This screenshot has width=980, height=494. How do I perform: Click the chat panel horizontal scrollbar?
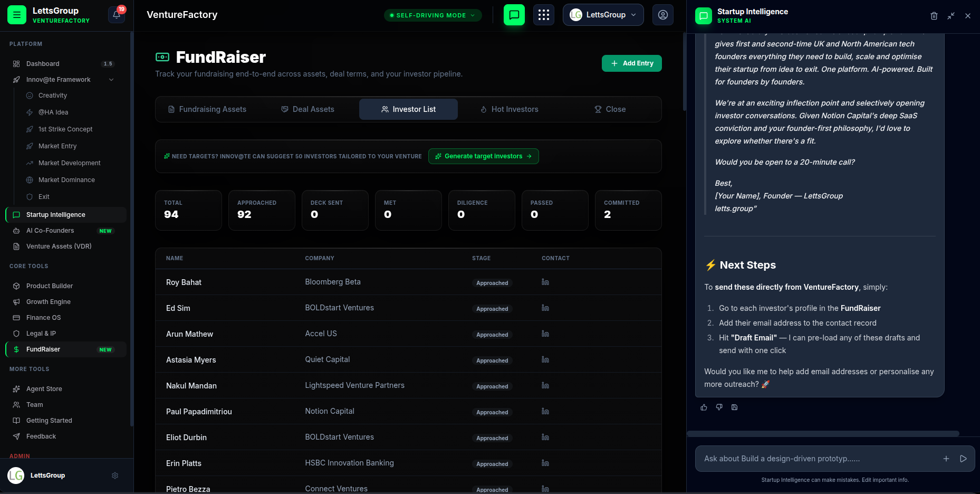[823, 434]
